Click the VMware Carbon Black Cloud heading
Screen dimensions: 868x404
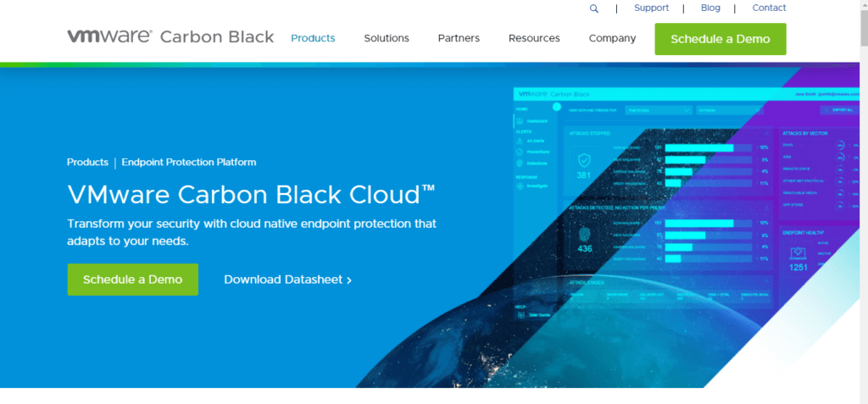coord(251,195)
